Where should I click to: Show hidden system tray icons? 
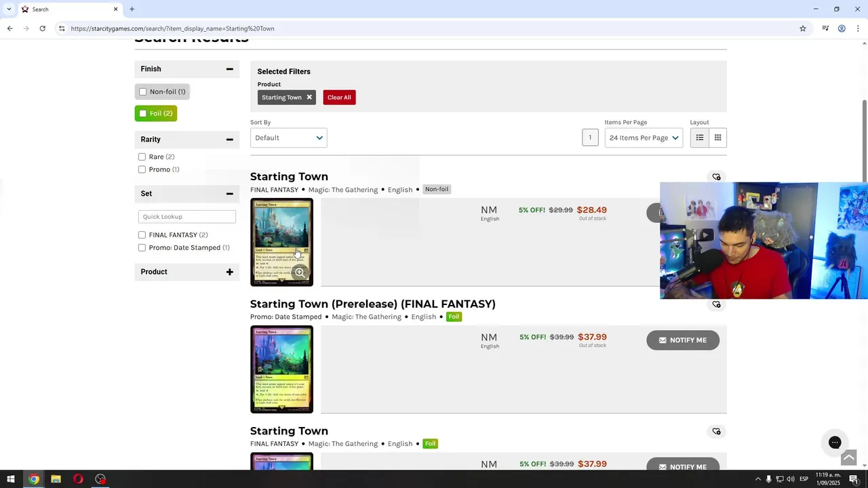pos(757,479)
